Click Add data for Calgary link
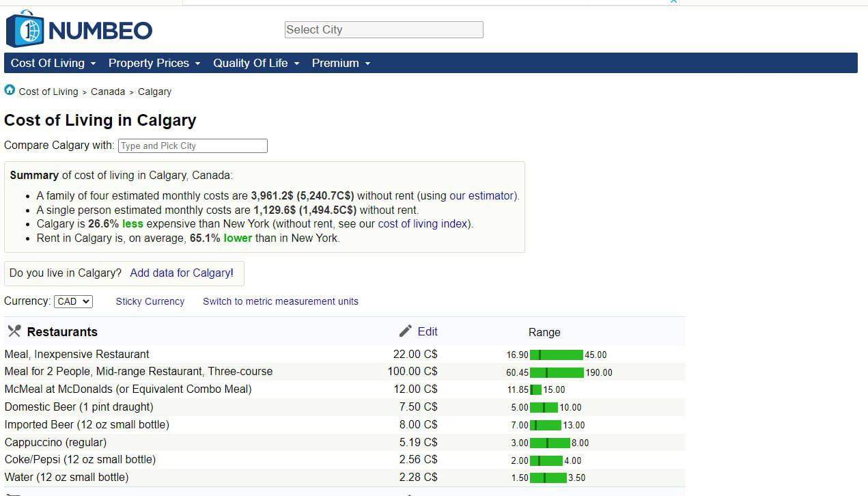 [182, 273]
